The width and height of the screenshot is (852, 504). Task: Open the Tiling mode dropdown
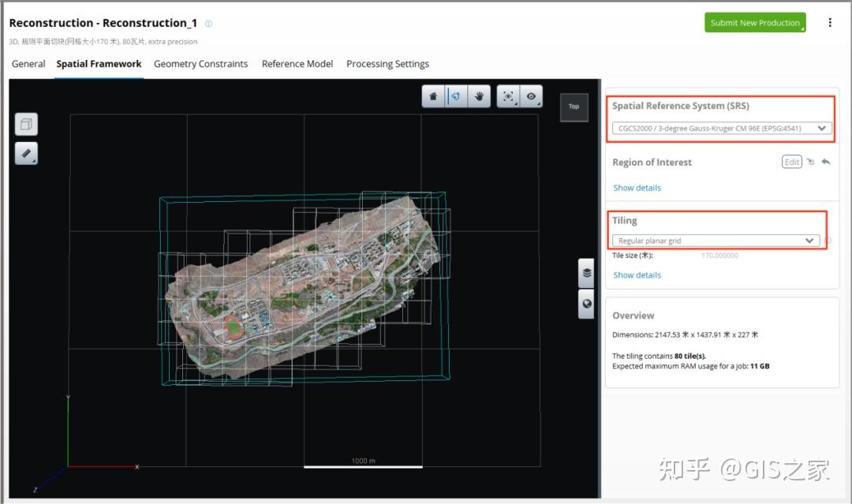(x=716, y=241)
